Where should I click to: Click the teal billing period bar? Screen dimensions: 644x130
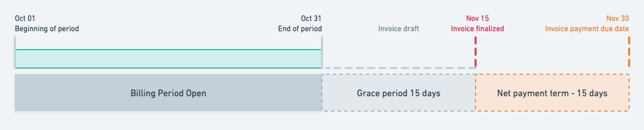point(168,59)
